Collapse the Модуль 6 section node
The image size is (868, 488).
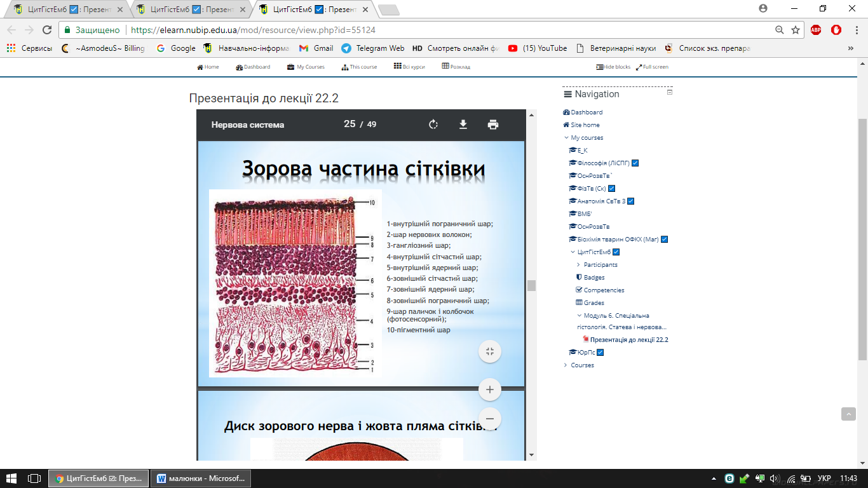pos(579,316)
